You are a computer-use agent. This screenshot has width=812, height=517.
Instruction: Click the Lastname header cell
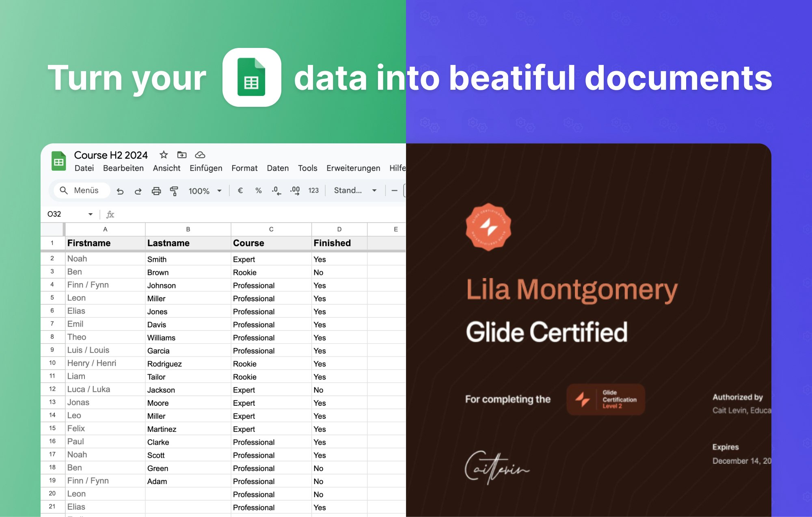tap(188, 243)
